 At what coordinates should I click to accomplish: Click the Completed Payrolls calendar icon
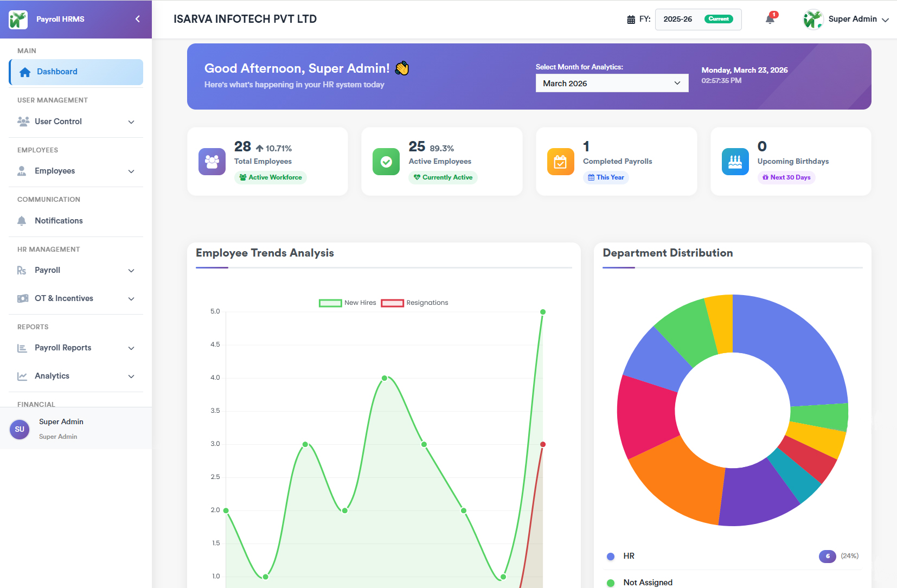pos(560,162)
